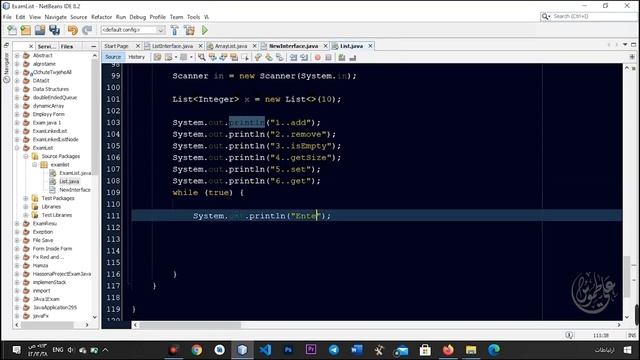640x360 pixels.
Task: Click the Last Edit editor toolbar icon
Action: (158, 57)
